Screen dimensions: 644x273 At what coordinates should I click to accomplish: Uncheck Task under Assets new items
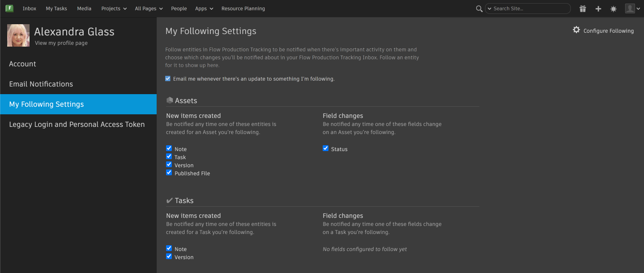point(169,156)
